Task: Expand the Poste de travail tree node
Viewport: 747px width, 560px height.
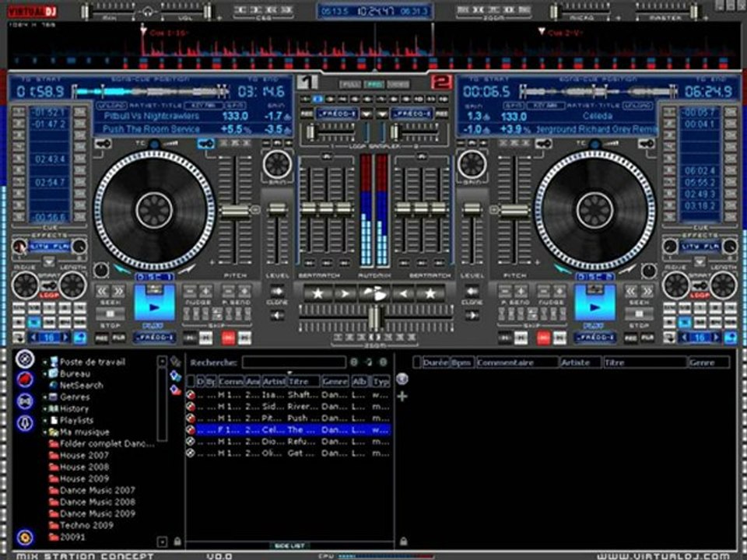Action: point(45,362)
